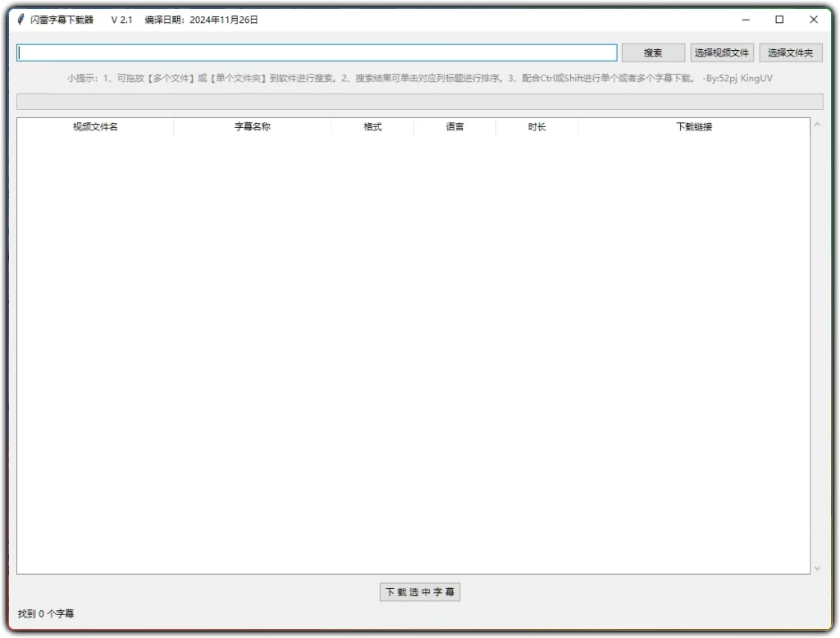Click the version label V 2.1
Screen dimensions: 840x638
coord(120,19)
